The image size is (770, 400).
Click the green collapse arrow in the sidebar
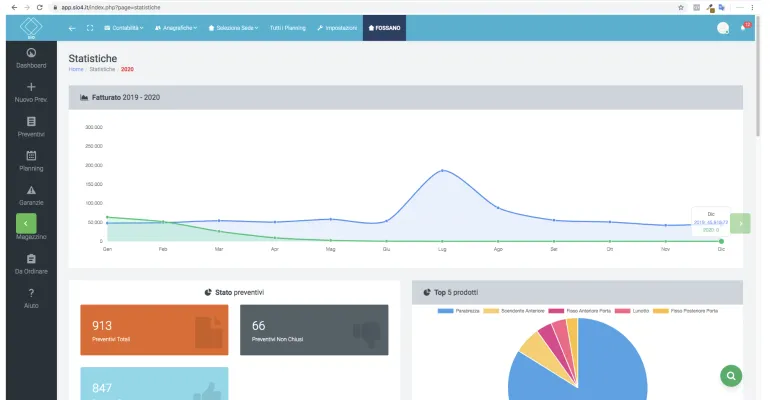tap(26, 223)
